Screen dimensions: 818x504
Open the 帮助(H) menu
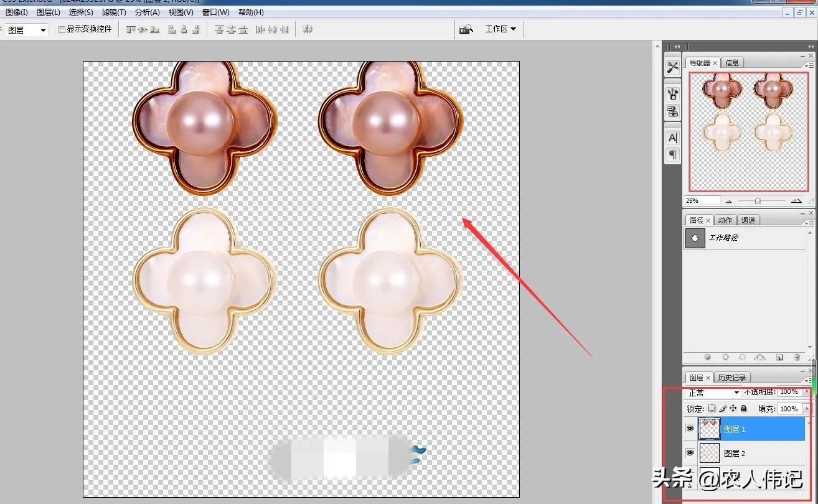pos(251,12)
